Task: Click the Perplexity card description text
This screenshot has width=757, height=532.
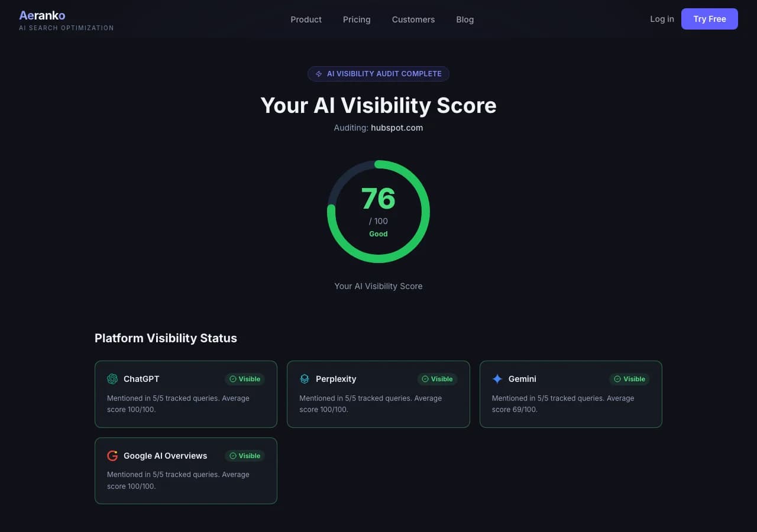Action: [x=371, y=404]
